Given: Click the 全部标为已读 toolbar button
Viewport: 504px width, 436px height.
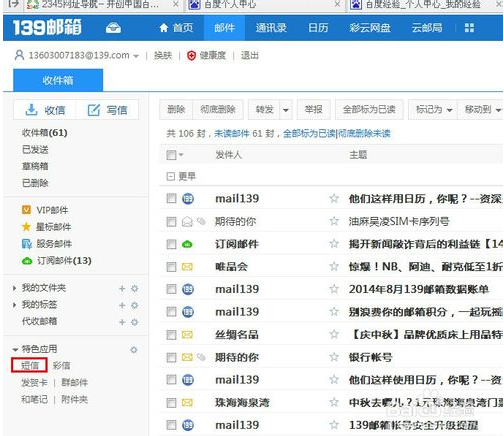Looking at the screenshot, I should point(369,109).
